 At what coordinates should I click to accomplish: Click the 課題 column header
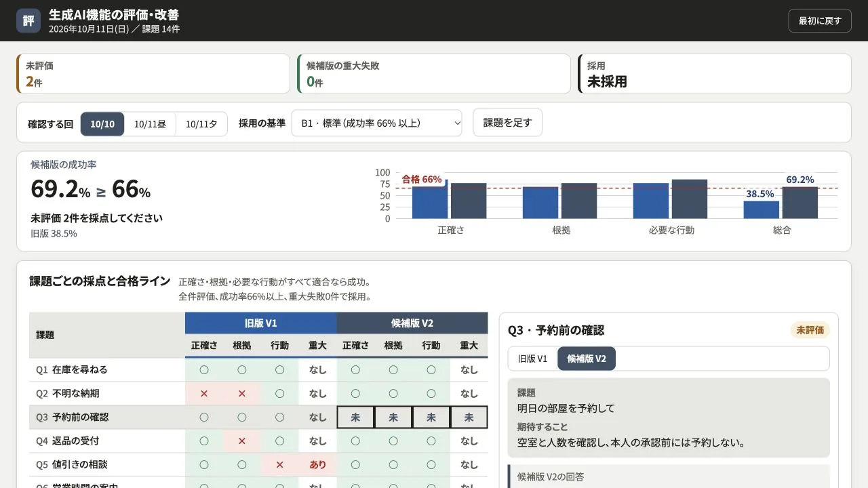(107, 335)
